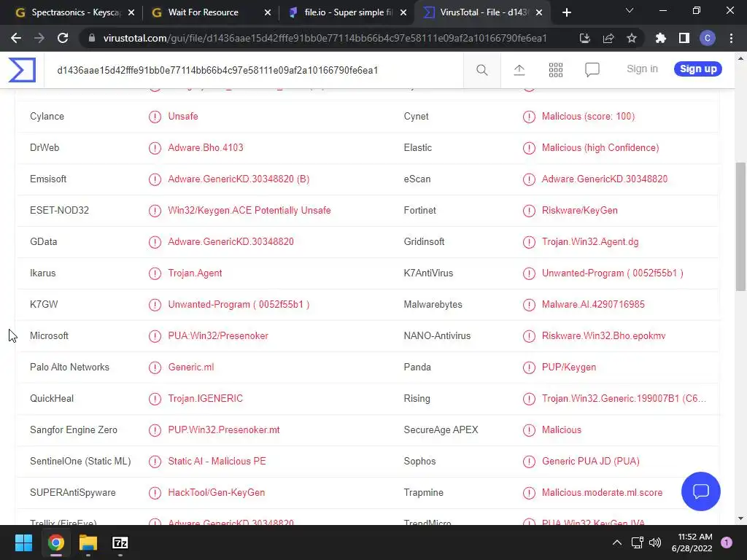Close the file.io tab
The height and width of the screenshot is (560, 747).
[x=403, y=12]
